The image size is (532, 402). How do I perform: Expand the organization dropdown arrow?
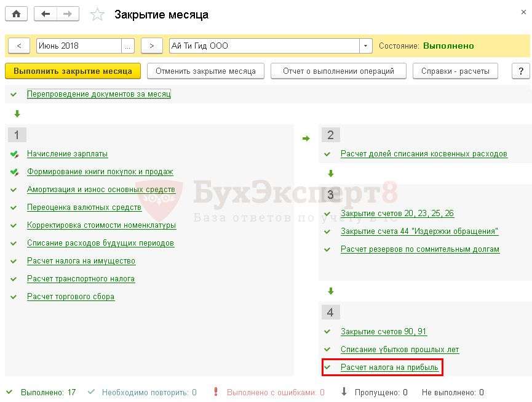coord(365,46)
